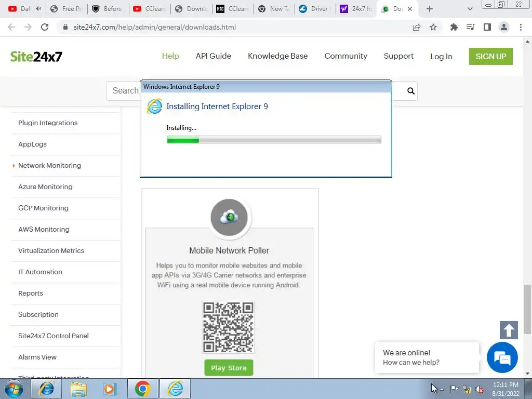532x399 pixels.
Task: Open AWS Monitoring in sidebar
Action: click(44, 229)
